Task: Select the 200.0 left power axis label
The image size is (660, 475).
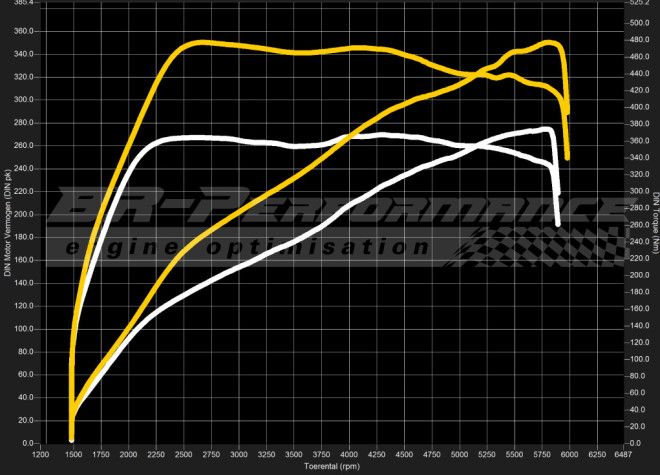Action: coord(23,215)
